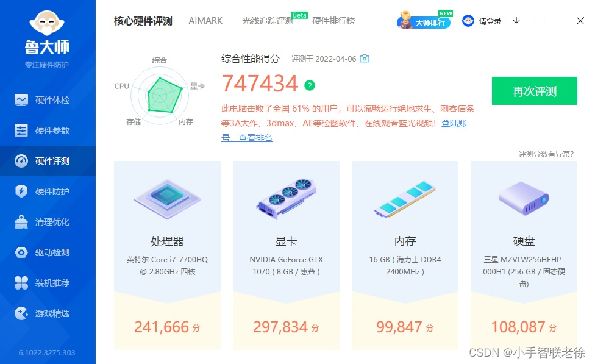Click the 硬件防护 lightning shield icon
The image size is (595, 364).
point(21,191)
